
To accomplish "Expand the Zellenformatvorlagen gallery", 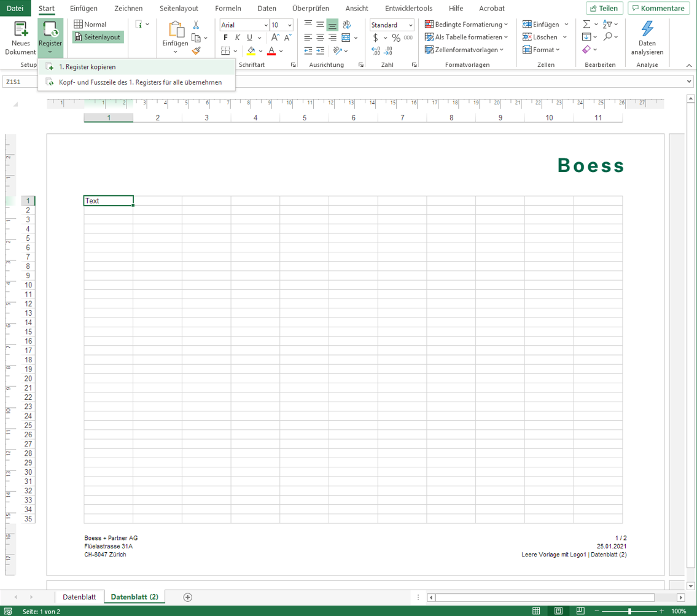I will coord(464,50).
